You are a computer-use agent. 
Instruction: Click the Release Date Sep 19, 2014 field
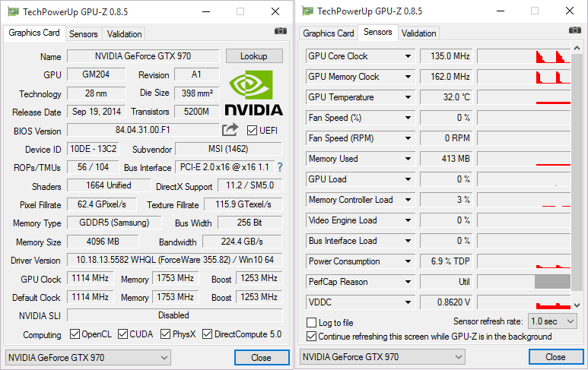pos(97,112)
